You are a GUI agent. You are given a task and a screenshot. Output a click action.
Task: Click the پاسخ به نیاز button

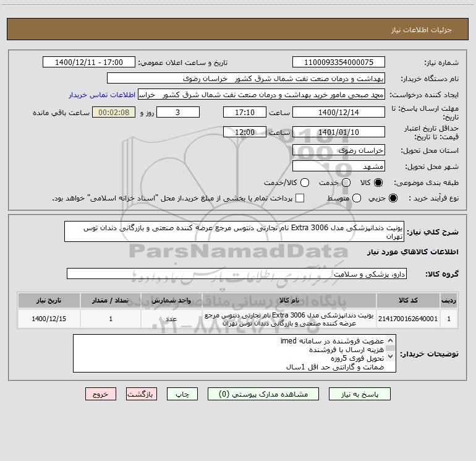[359, 394]
